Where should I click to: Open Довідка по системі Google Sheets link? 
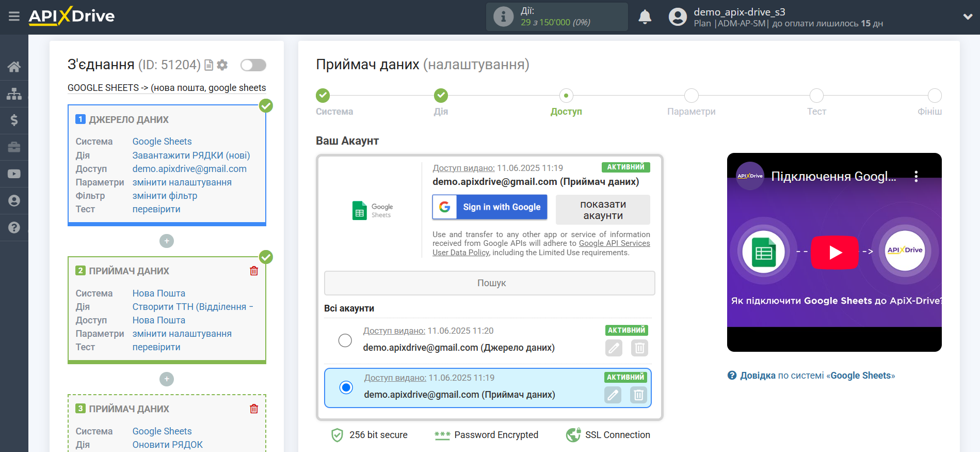click(817, 376)
